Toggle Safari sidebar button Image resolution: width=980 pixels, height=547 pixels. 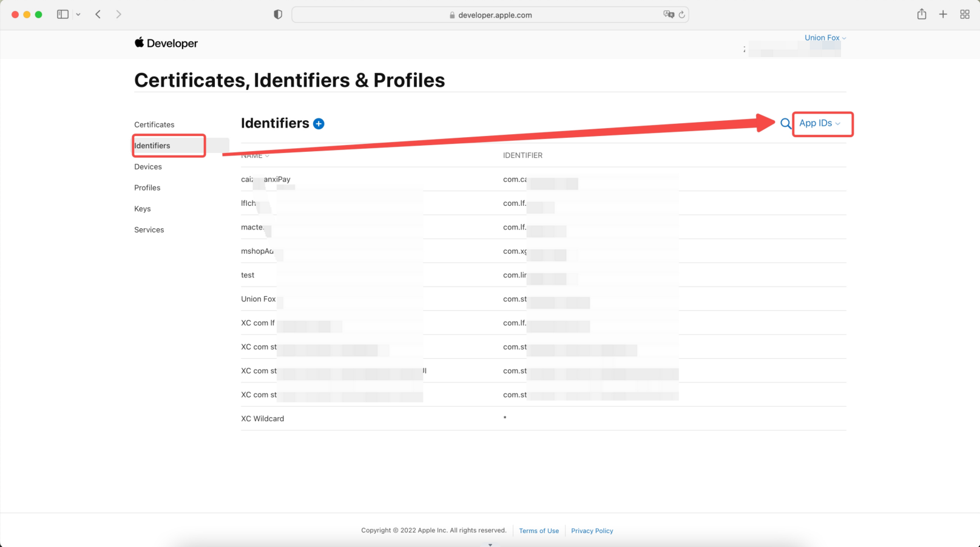click(63, 14)
